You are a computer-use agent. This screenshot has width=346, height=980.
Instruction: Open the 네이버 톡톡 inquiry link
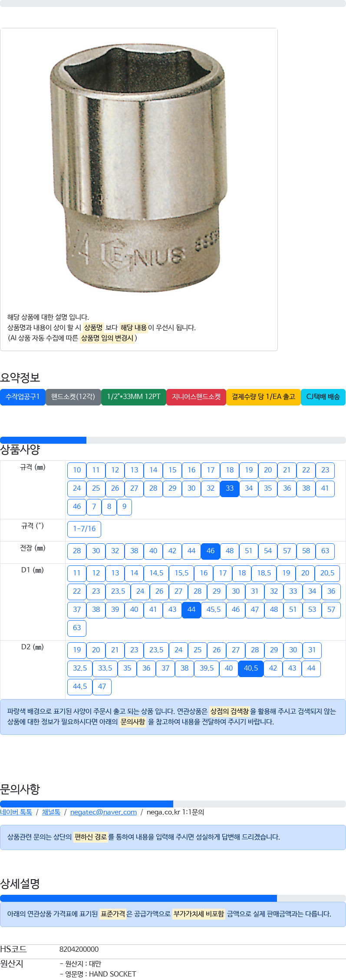16,812
